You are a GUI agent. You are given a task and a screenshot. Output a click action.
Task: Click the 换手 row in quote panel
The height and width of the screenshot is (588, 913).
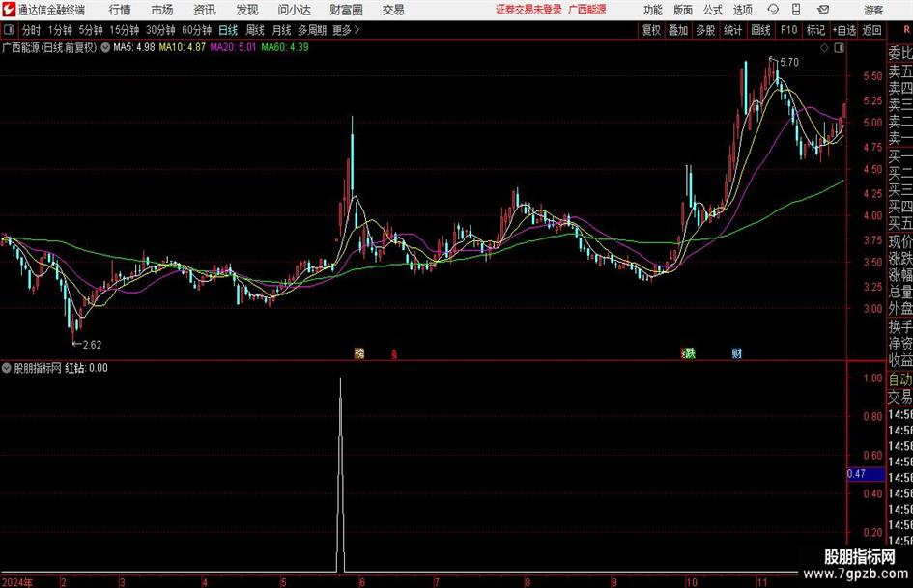point(900,326)
